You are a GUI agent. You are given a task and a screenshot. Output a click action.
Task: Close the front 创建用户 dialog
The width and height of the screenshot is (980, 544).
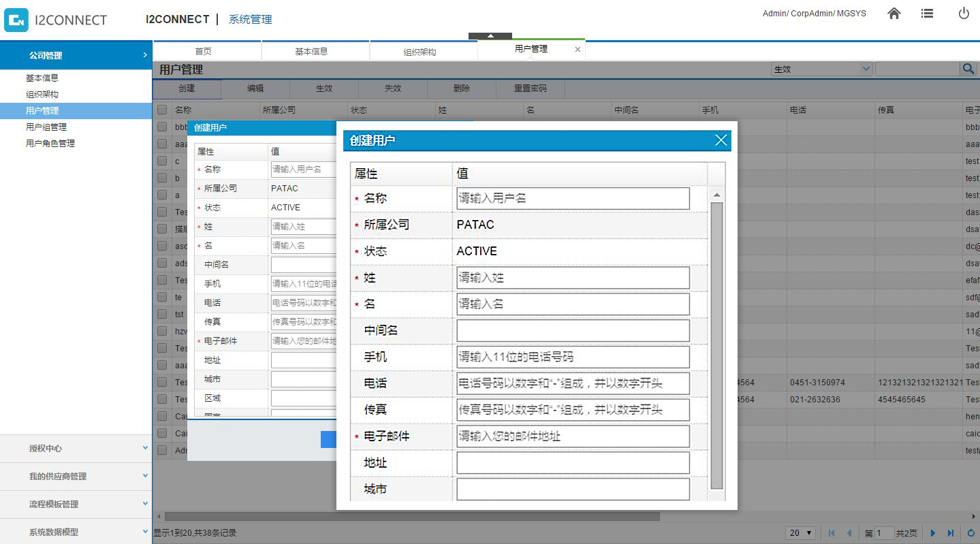[x=721, y=140]
